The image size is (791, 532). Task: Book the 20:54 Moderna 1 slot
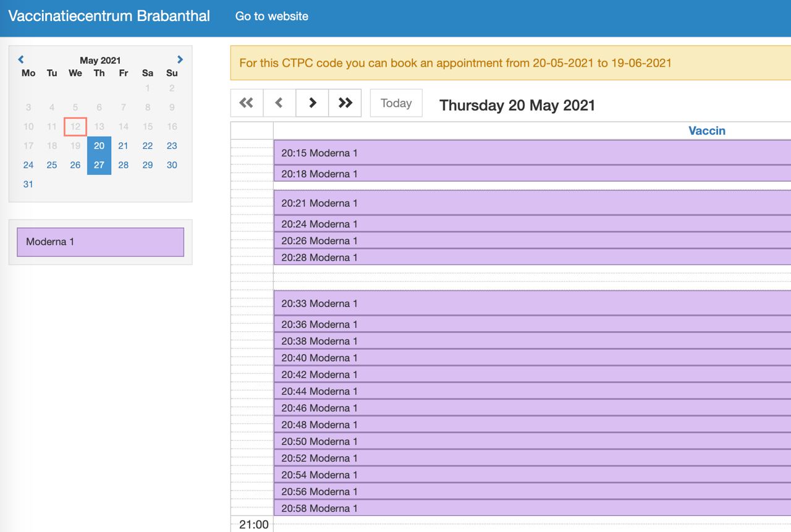532,475
